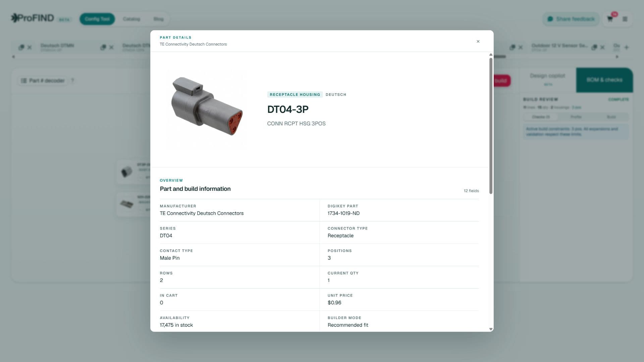644x362 pixels.
Task: Click the horizontal tab strip scrollbar thumb
Action: coord(499,57)
